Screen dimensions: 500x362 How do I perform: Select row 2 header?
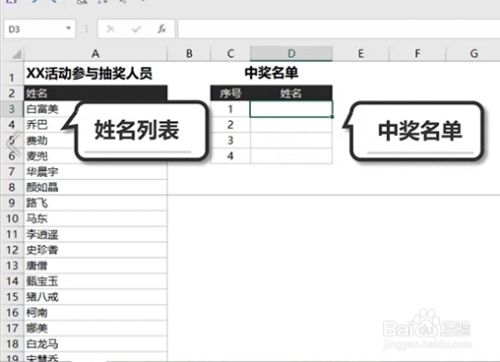coord(12,93)
